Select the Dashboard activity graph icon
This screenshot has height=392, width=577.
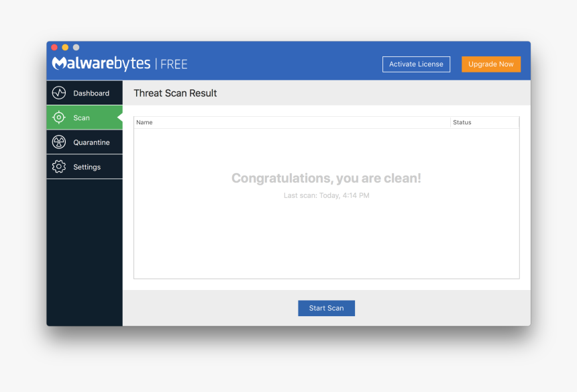(58, 93)
